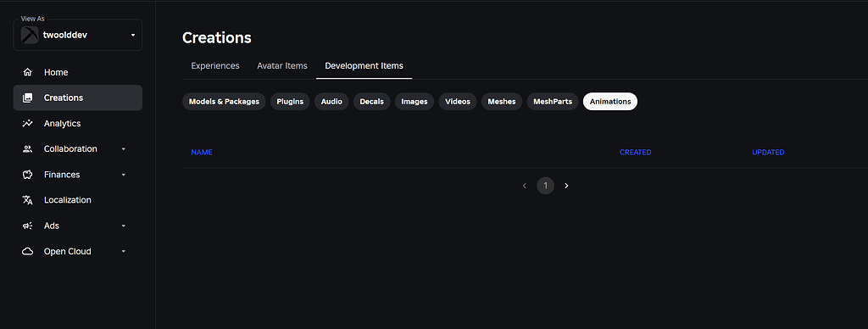The height and width of the screenshot is (329, 868).
Task: Click the Open Cloud cloud icon
Action: coord(27,252)
